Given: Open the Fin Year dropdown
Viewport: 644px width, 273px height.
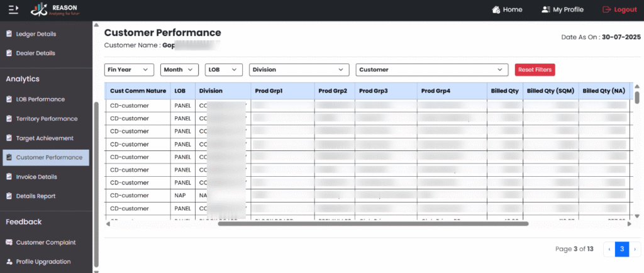Looking at the screenshot, I should tap(129, 70).
